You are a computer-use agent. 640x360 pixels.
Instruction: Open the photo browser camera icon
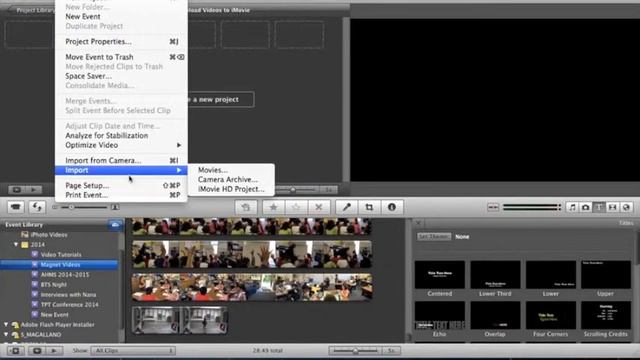point(586,207)
